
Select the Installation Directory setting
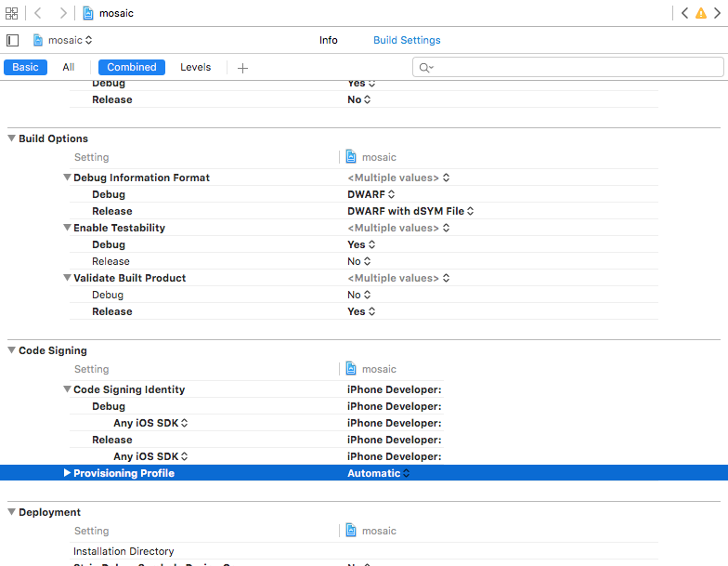(x=123, y=551)
